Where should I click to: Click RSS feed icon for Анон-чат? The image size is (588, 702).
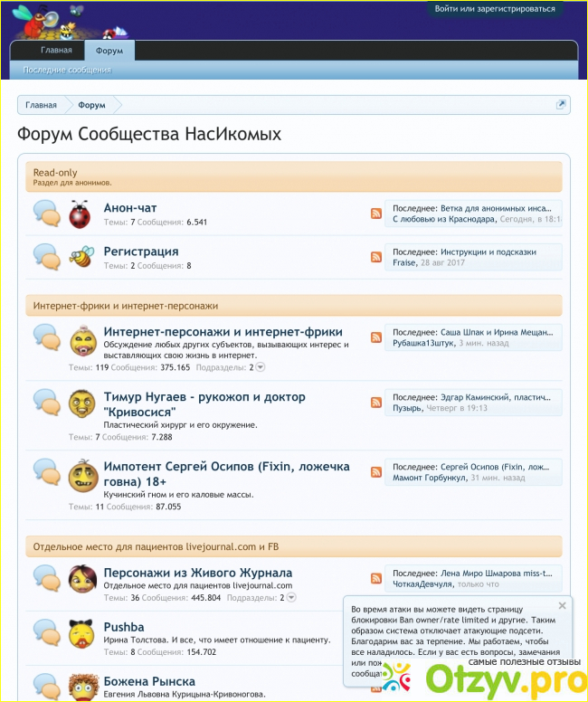click(375, 213)
